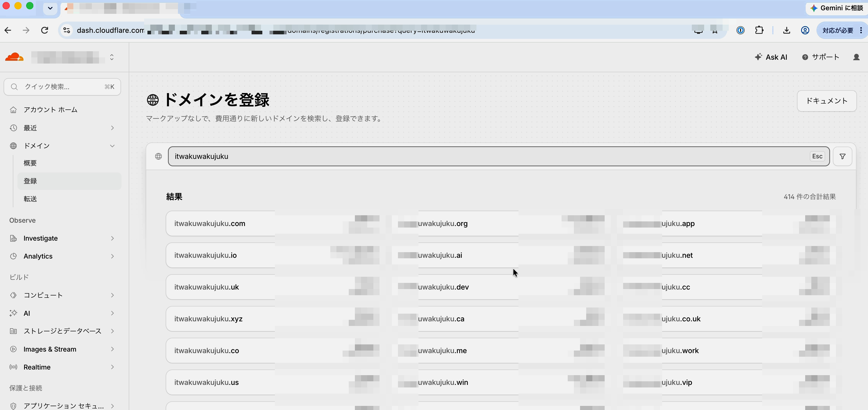Click the 最近 clock icon
This screenshot has height=410, width=868.
tap(14, 128)
